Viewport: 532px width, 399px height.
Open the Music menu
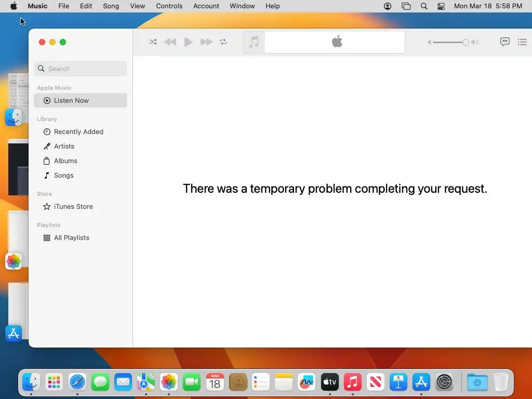pos(37,6)
